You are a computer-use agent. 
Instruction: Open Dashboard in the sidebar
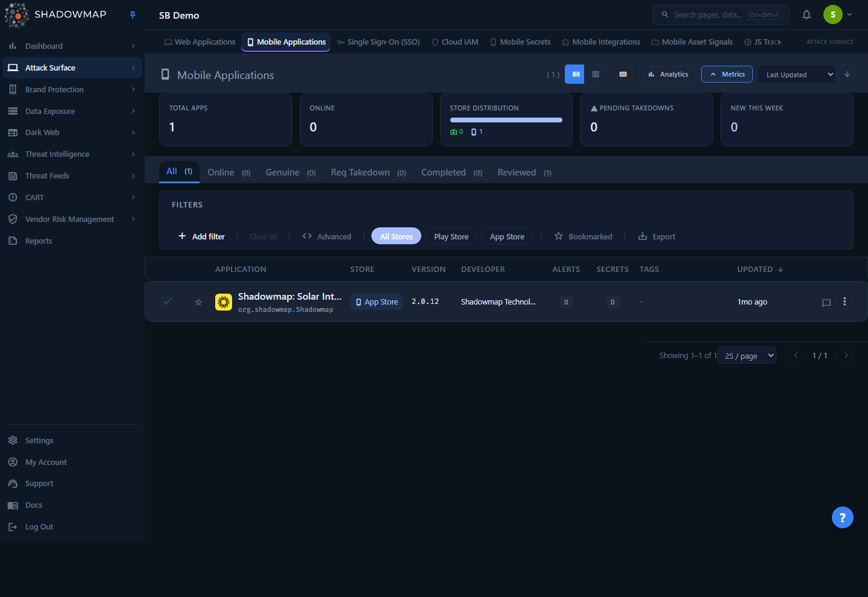point(72,46)
